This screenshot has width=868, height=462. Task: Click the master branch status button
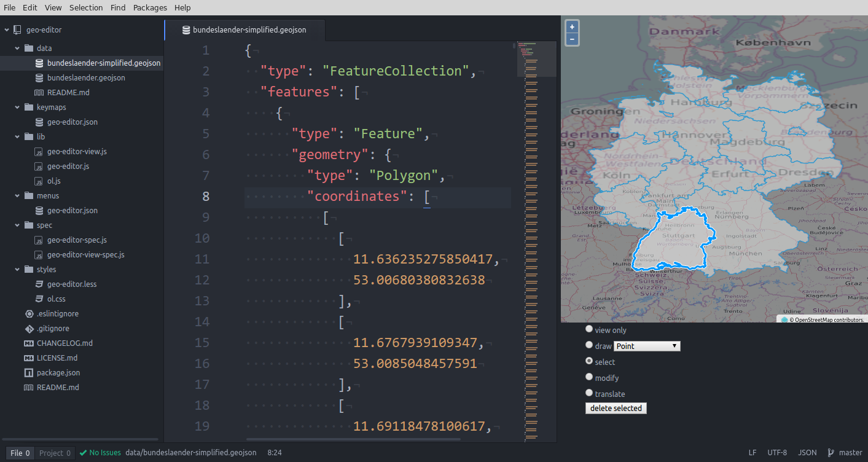tap(845, 453)
